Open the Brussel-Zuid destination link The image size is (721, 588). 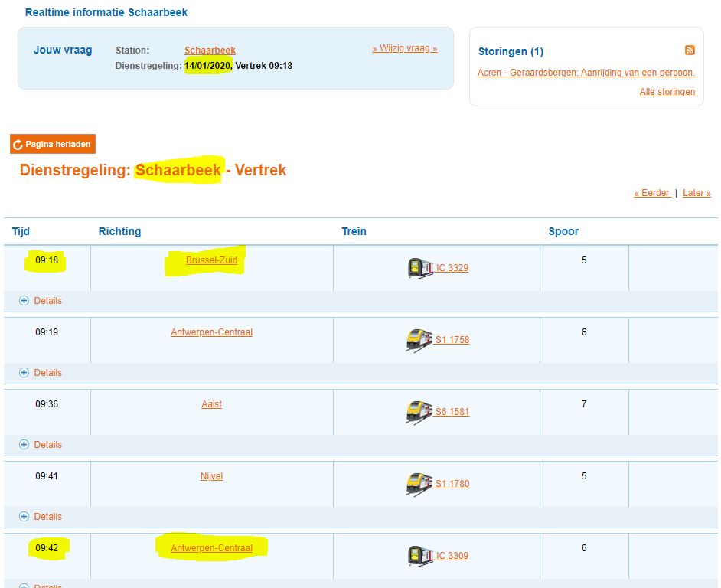(x=211, y=260)
